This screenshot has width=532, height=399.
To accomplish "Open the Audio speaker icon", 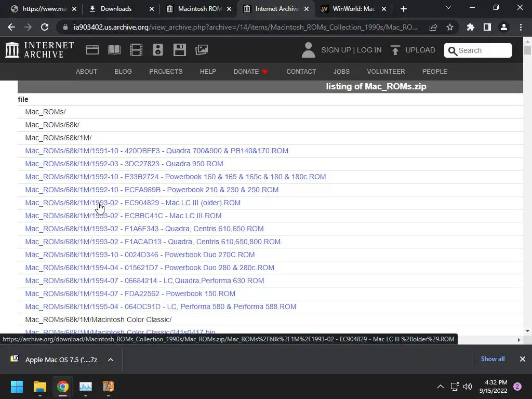I will [x=158, y=50].
